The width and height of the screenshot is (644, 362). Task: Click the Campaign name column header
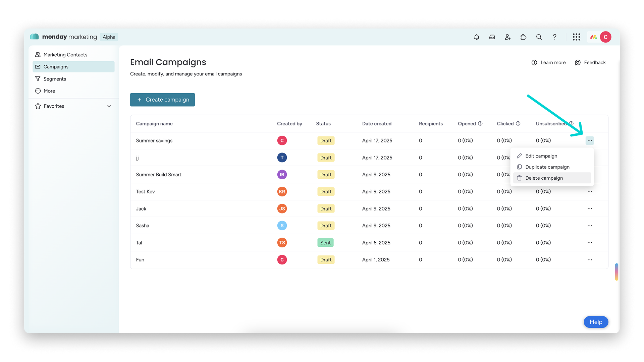154,124
